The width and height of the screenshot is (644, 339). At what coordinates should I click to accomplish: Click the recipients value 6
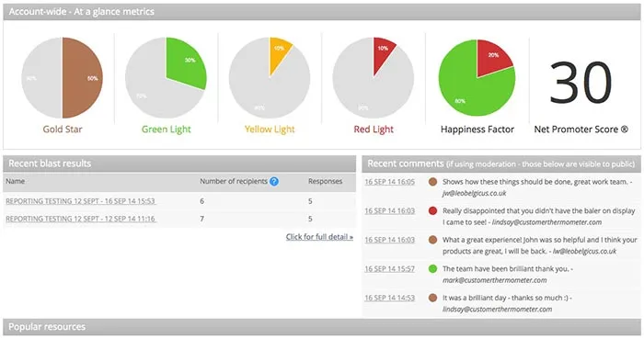tap(201, 201)
